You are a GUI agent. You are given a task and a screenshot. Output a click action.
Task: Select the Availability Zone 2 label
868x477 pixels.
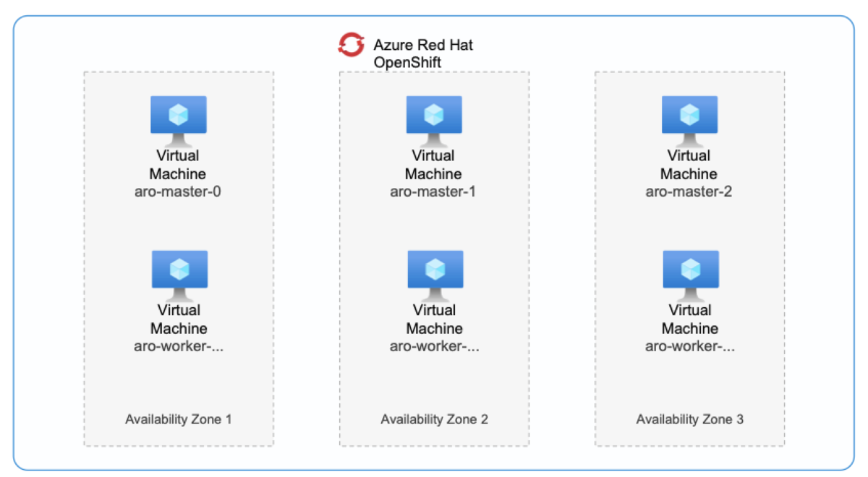(434, 418)
